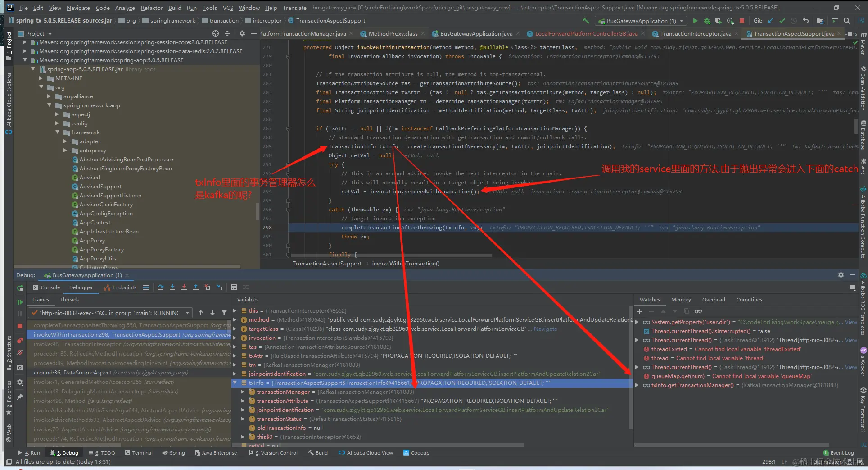Screen dimensions: 868x470
Task: Add new watch with plus icon
Action: click(640, 311)
